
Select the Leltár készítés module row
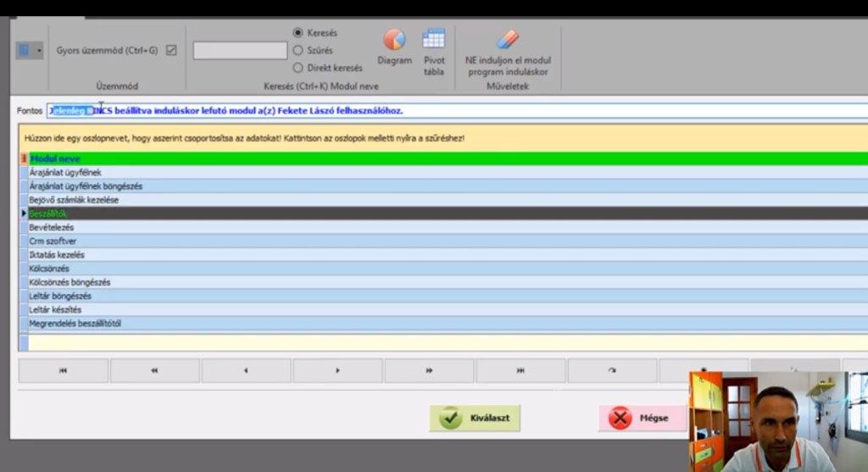(56, 309)
